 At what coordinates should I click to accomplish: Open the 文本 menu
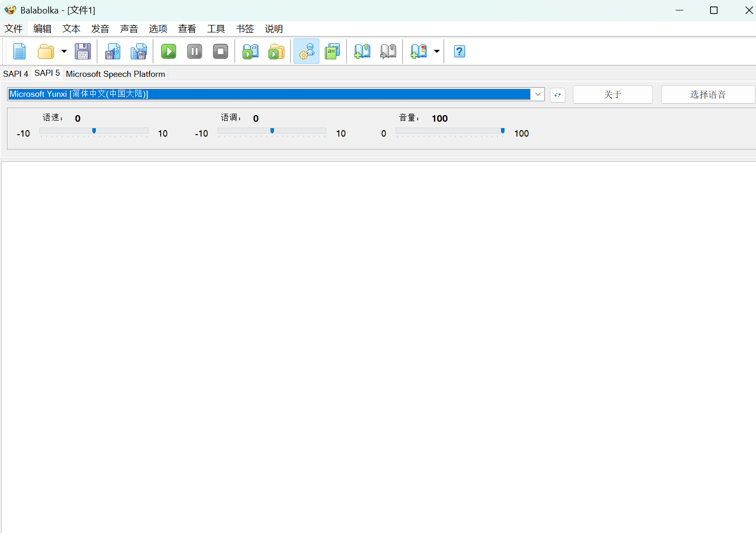tap(71, 29)
